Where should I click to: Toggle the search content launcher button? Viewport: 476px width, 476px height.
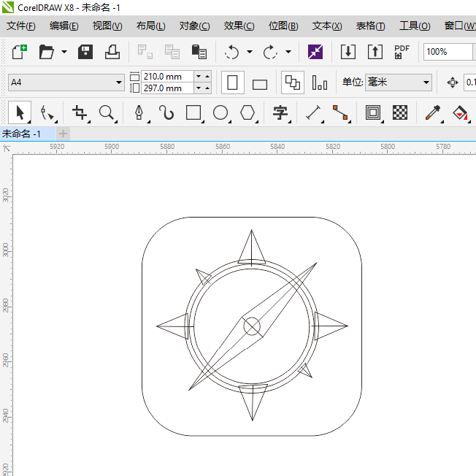tap(315, 52)
